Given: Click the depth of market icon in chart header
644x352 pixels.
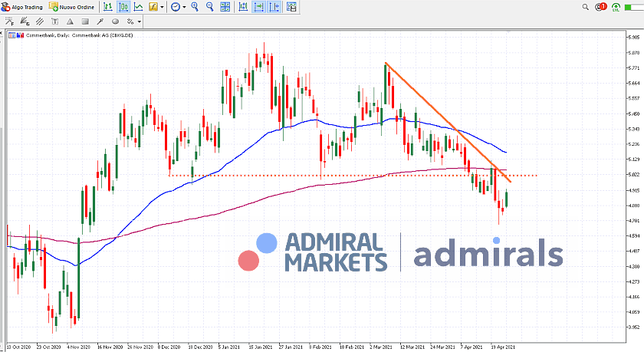Looking at the screenshot, I should pyautogui.click(x=20, y=35).
